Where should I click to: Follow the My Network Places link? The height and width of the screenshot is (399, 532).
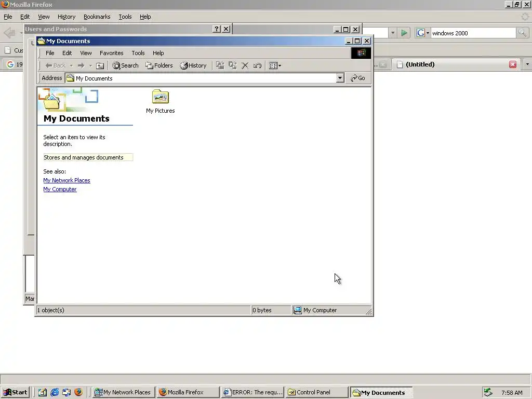[66, 180]
